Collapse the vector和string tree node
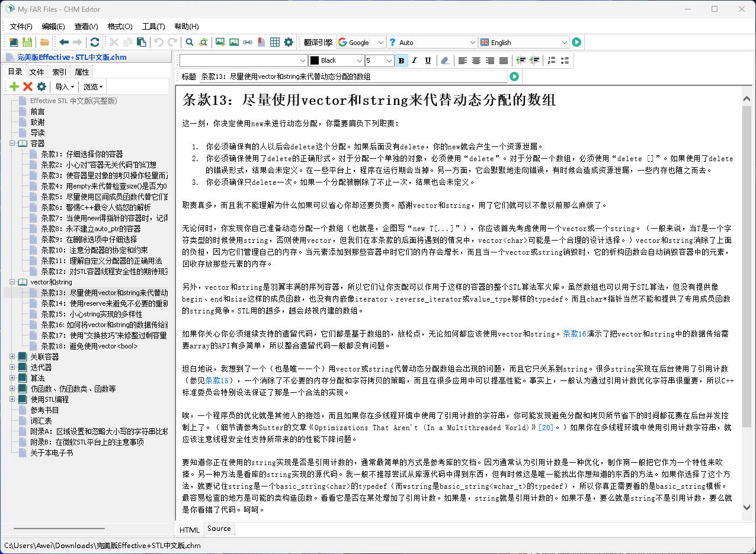 12,282
